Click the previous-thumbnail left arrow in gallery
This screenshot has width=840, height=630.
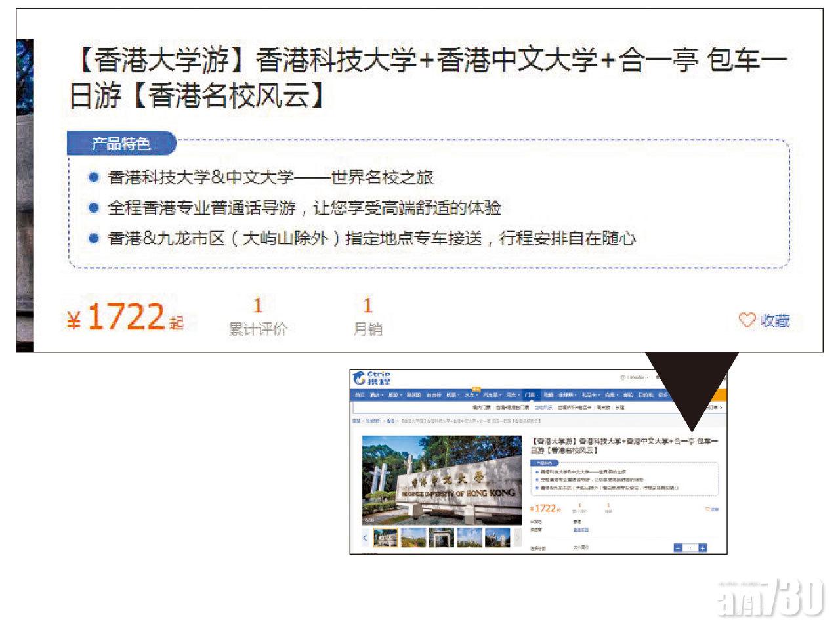[365, 538]
